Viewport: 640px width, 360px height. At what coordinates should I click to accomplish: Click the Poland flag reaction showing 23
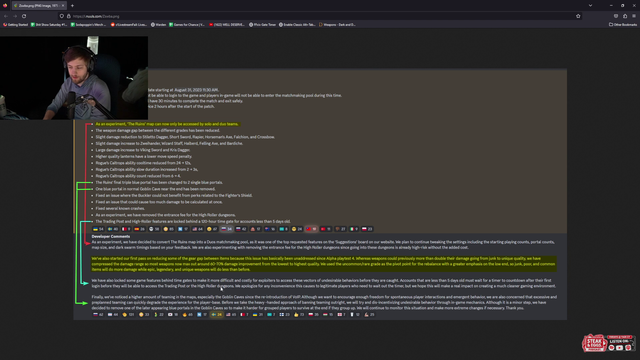coord(367,229)
